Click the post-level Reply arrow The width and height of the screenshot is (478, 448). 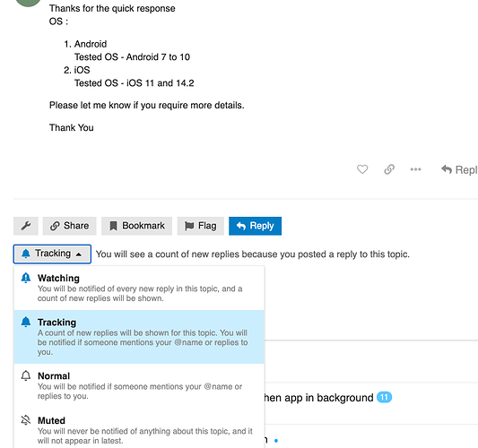pos(459,169)
